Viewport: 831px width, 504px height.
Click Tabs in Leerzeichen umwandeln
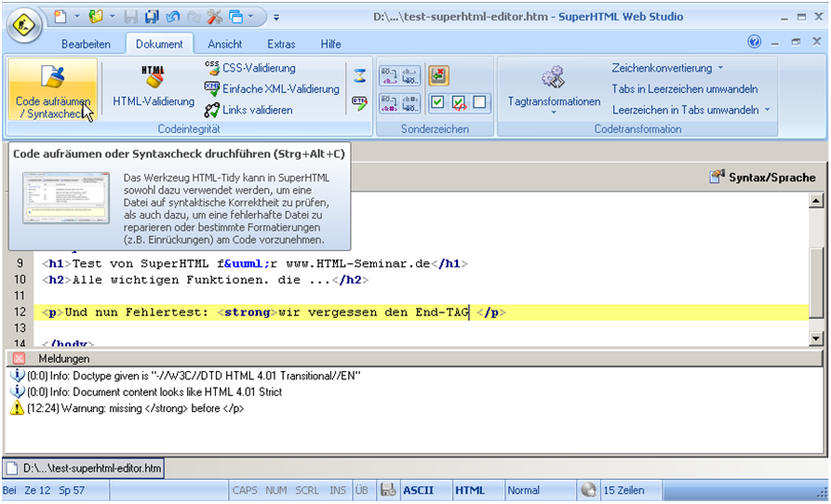(x=685, y=89)
